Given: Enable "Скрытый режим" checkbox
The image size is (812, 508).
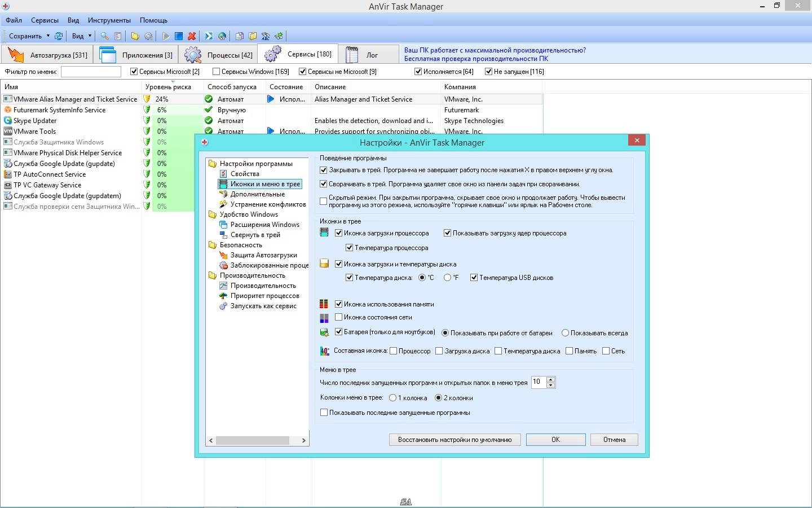Looking at the screenshot, I should click(x=324, y=201).
